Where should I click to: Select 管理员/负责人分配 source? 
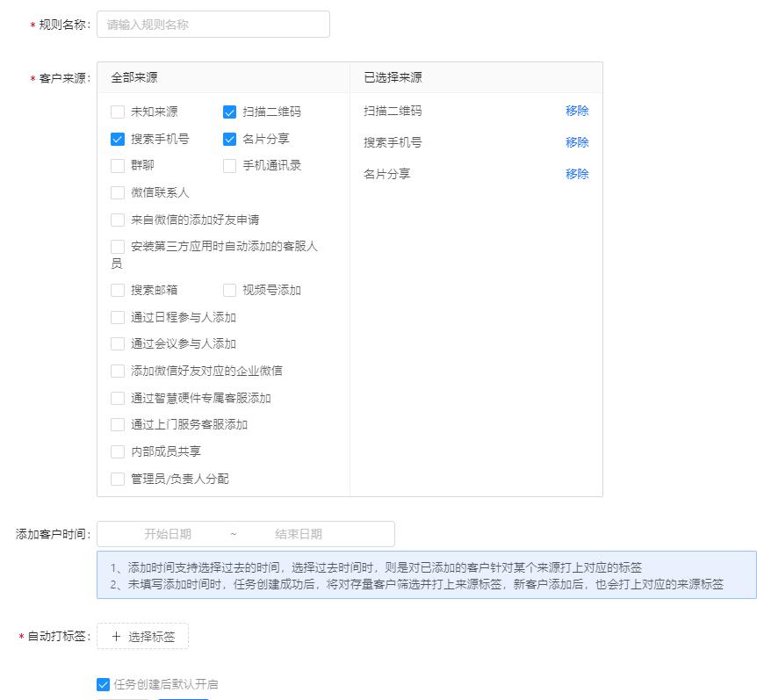[118, 478]
